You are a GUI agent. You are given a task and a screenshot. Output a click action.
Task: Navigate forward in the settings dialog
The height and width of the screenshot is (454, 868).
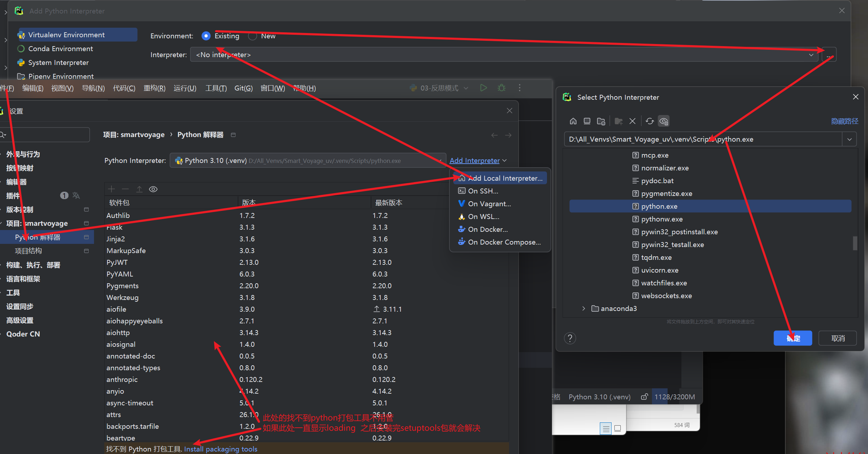(508, 135)
